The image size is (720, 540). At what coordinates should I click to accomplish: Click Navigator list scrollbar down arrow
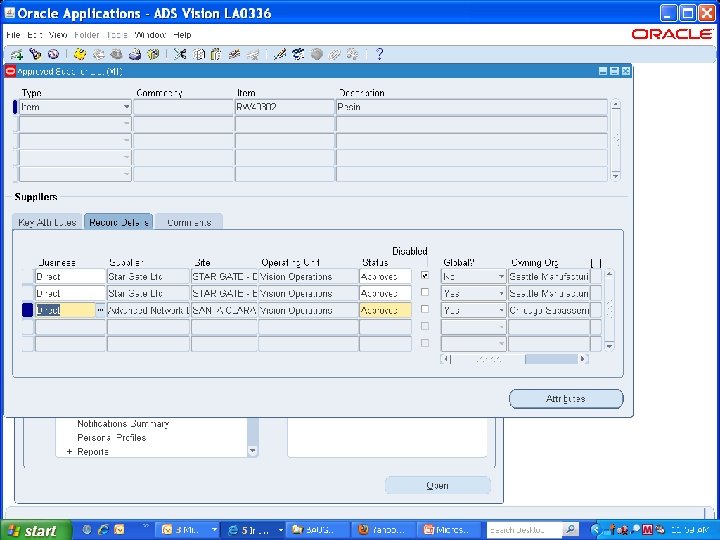[x=253, y=451]
